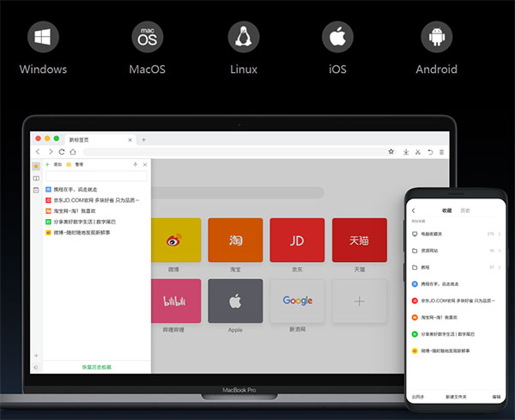Click the MacOS platform icon
515x420 pixels.
click(147, 37)
